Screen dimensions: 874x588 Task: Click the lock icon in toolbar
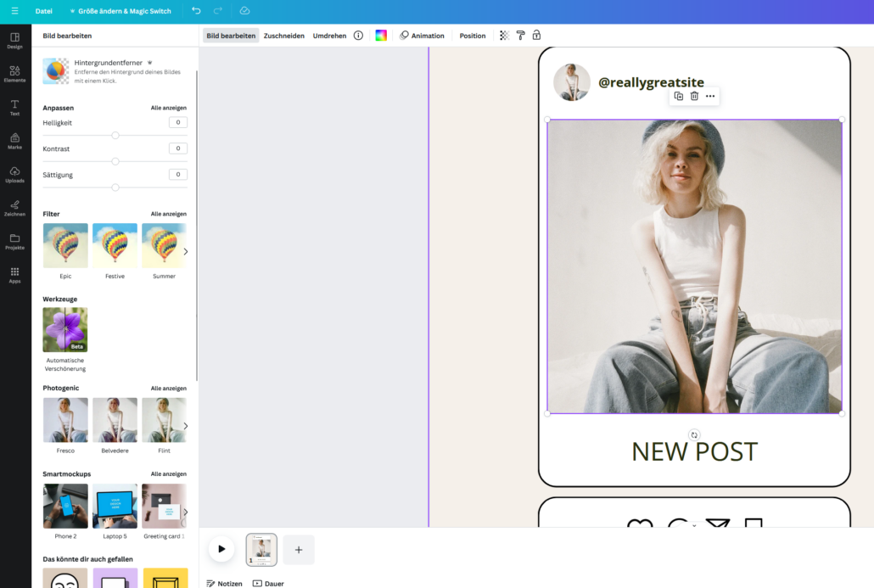536,36
